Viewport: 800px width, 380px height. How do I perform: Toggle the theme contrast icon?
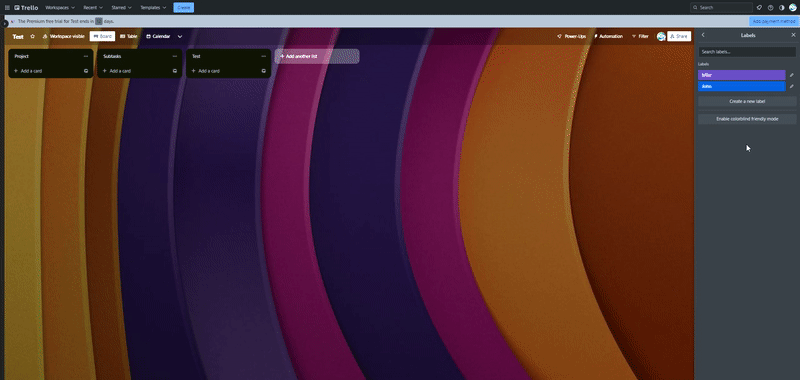coord(782,8)
